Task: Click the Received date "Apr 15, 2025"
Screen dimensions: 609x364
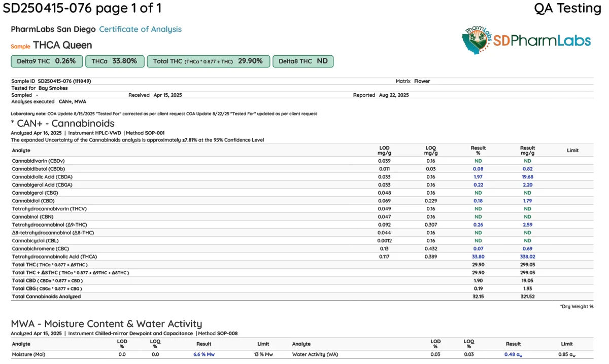Action: (x=167, y=95)
